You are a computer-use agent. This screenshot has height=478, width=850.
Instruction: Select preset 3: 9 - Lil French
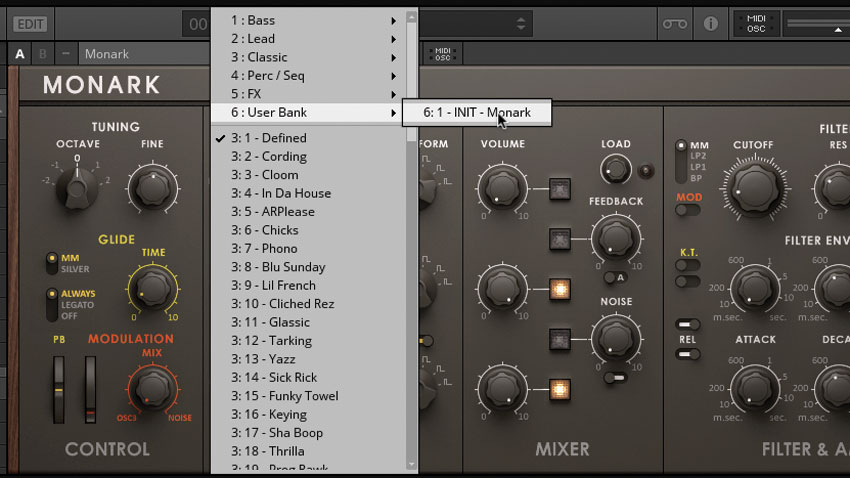[x=309, y=286]
